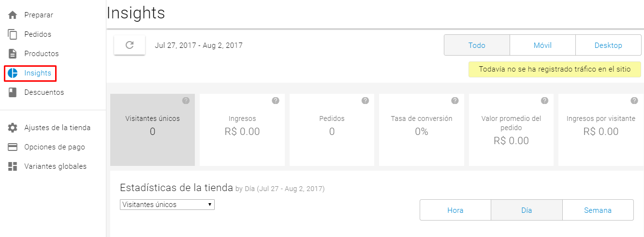Switch device filter to Móvil
Screen dimensions: 644x237
[542, 45]
